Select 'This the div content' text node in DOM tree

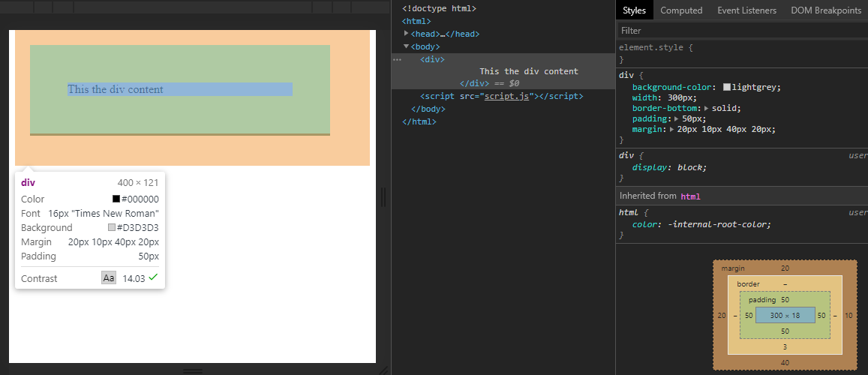click(529, 71)
